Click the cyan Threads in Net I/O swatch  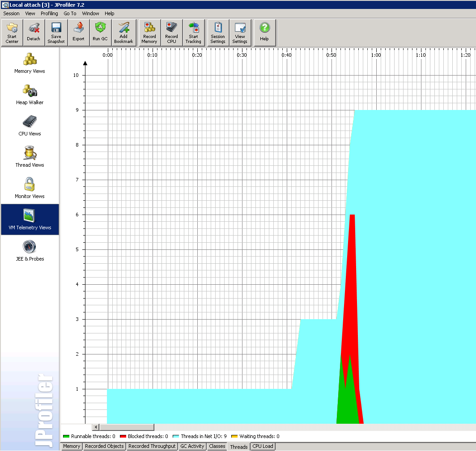point(176,436)
